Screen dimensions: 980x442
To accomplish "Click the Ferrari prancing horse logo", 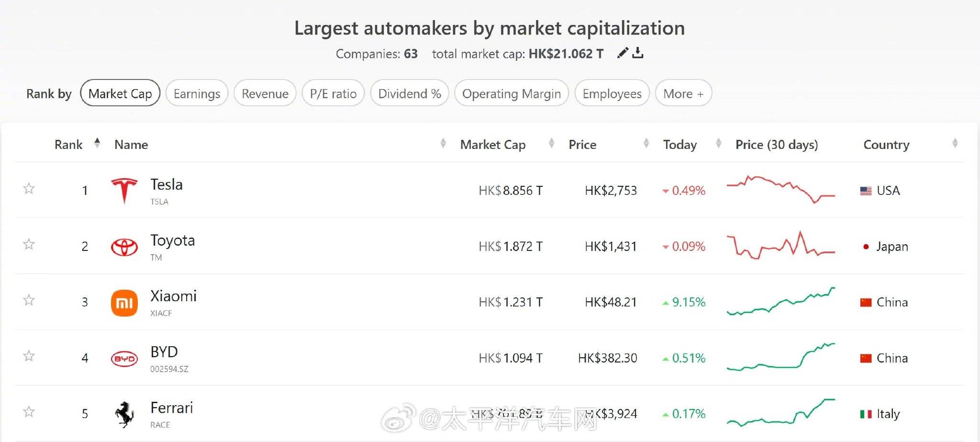I will (124, 414).
